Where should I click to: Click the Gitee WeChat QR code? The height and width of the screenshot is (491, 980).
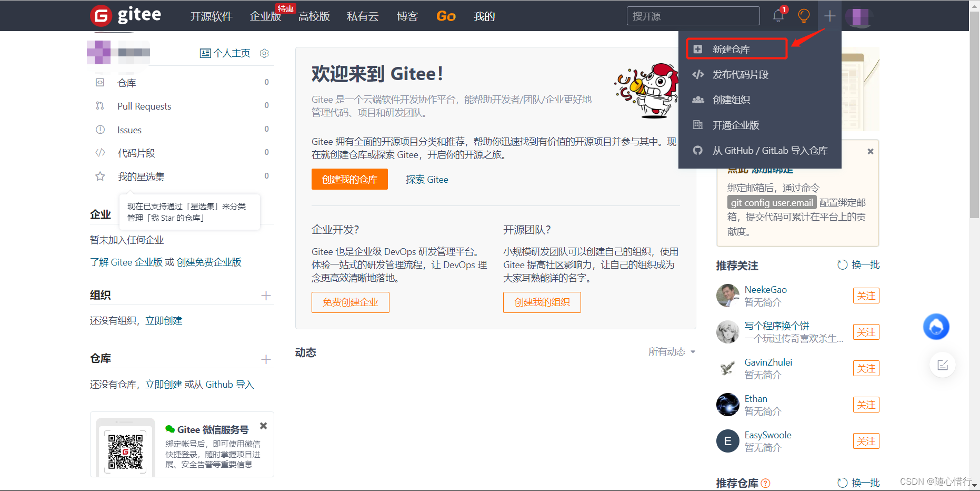click(x=125, y=451)
